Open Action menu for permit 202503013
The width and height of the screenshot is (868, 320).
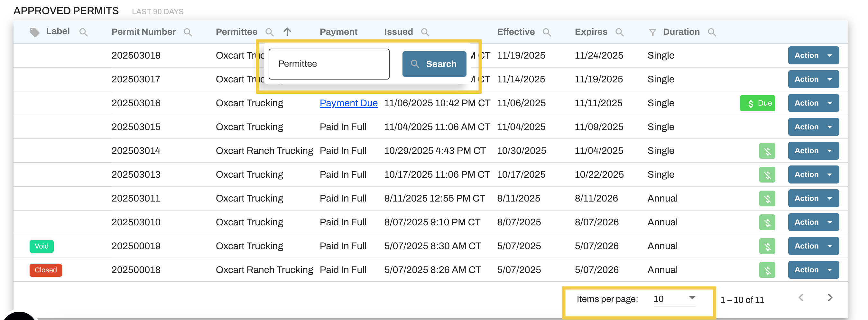click(813, 175)
